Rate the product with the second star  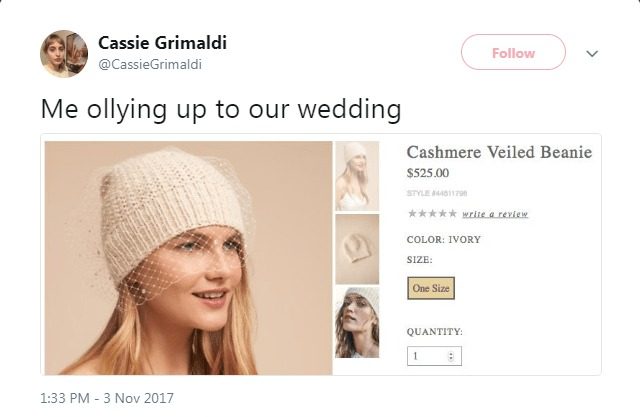click(x=422, y=213)
